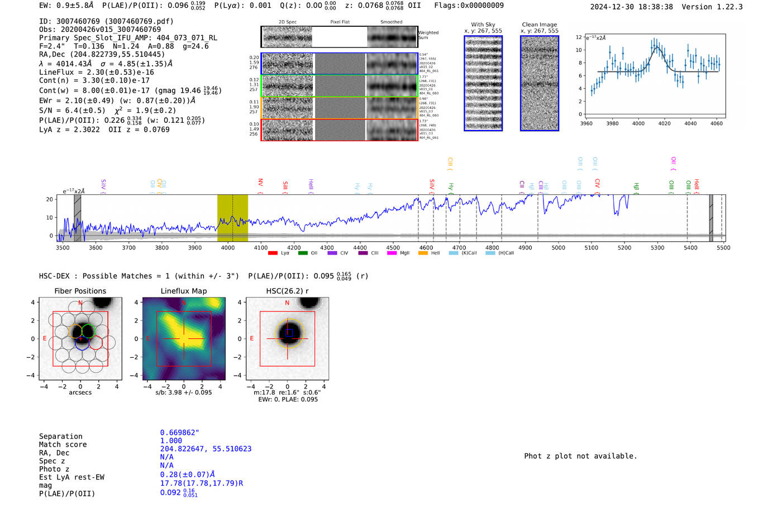Click the λ = 4014.43Å line

(x=106, y=64)
